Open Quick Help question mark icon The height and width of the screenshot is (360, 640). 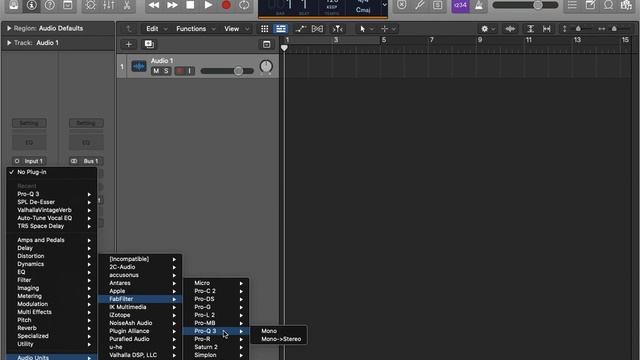[49, 5]
